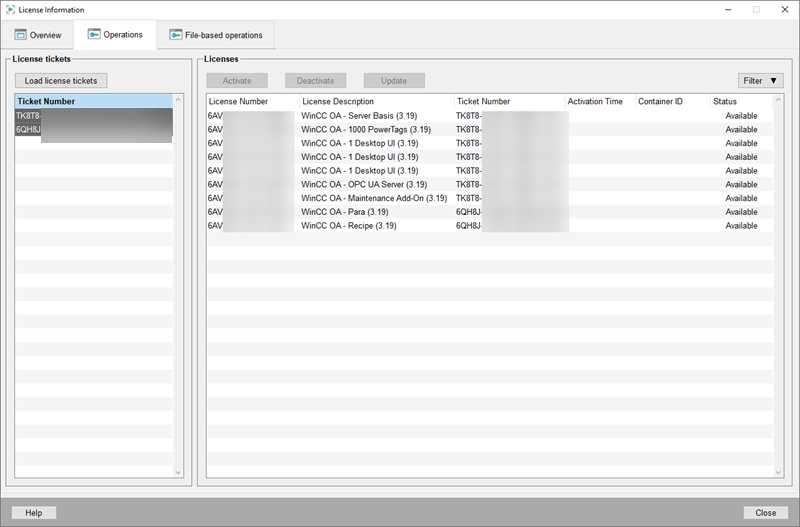Select WinCC OA - 1000 PowerTags (3.19) row
Image resolution: width=800 pixels, height=527 pixels.
click(490, 130)
